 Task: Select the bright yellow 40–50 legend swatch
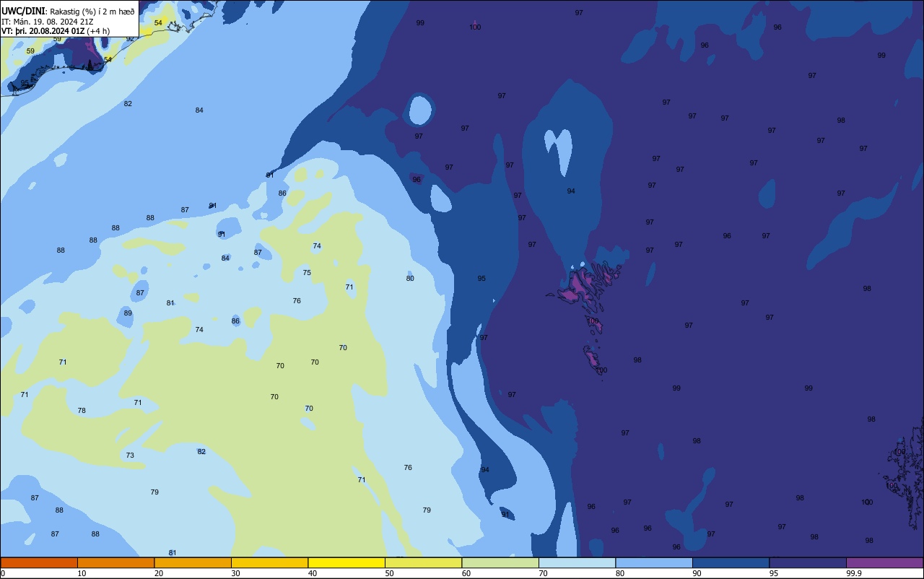click(346, 562)
